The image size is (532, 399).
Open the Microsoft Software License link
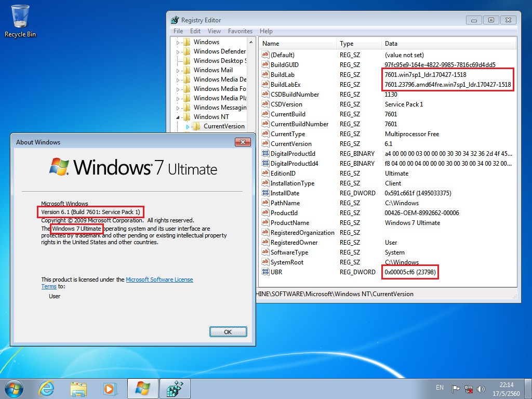tap(159, 279)
